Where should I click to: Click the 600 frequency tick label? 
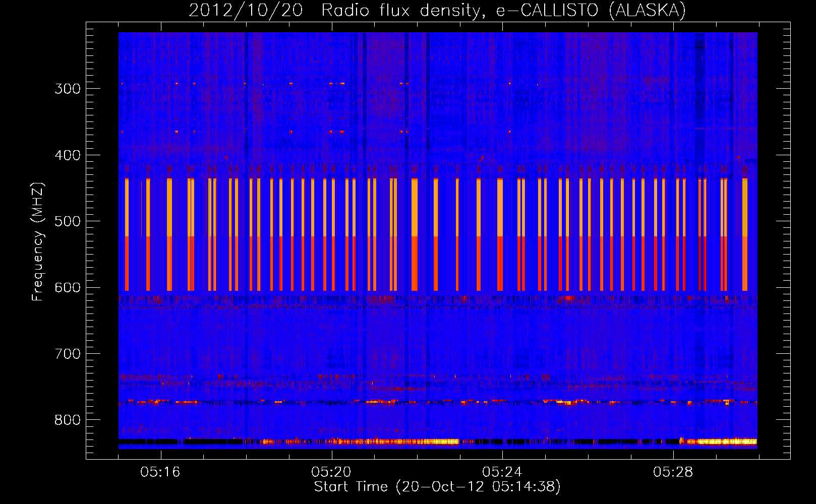(68, 288)
